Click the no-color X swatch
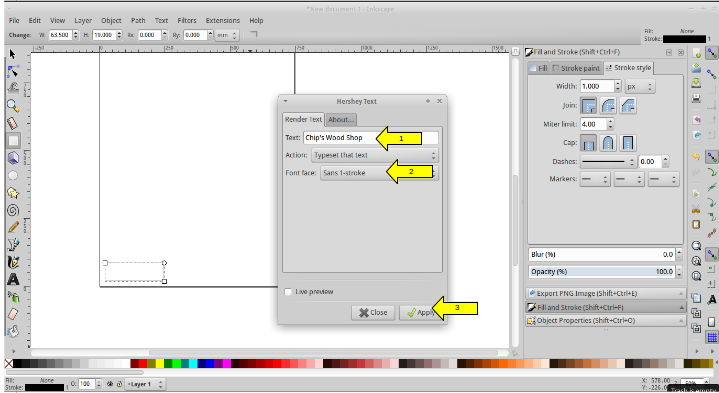The height and width of the screenshot is (393, 719). click(x=9, y=364)
